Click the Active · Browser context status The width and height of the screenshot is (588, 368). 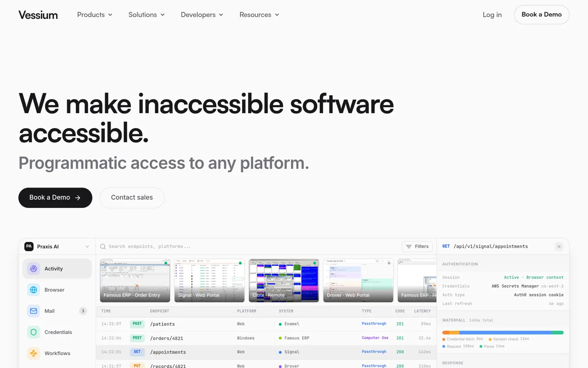(x=534, y=277)
